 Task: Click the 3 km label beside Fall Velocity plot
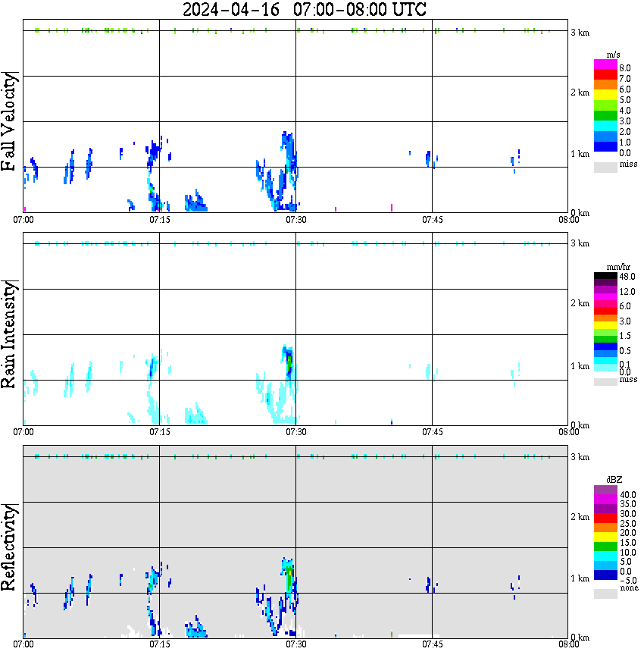(580, 33)
